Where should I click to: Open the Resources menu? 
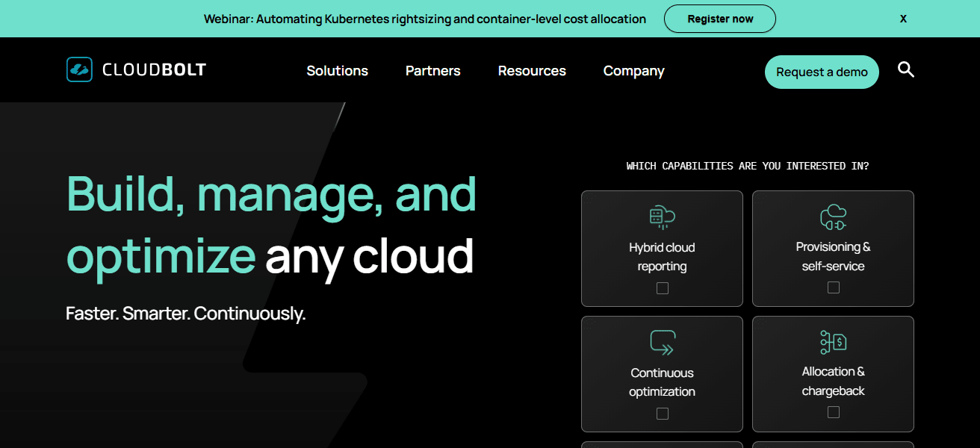click(532, 71)
